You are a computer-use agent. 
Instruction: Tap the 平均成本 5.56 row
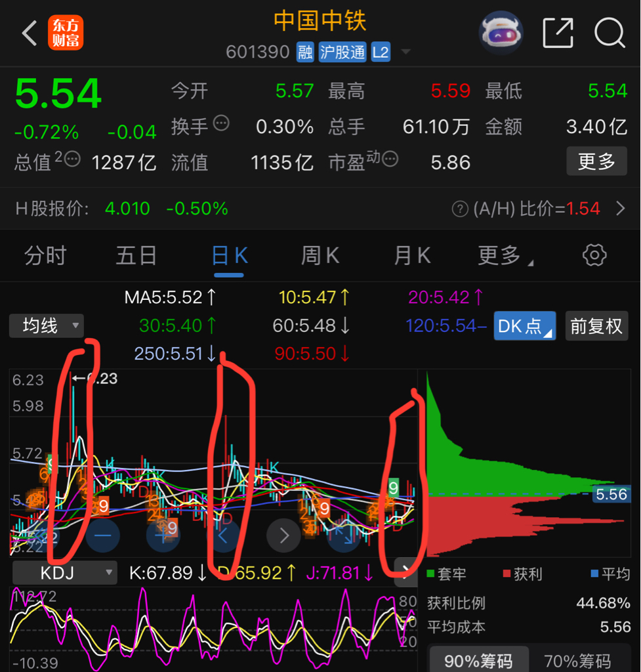529,627
